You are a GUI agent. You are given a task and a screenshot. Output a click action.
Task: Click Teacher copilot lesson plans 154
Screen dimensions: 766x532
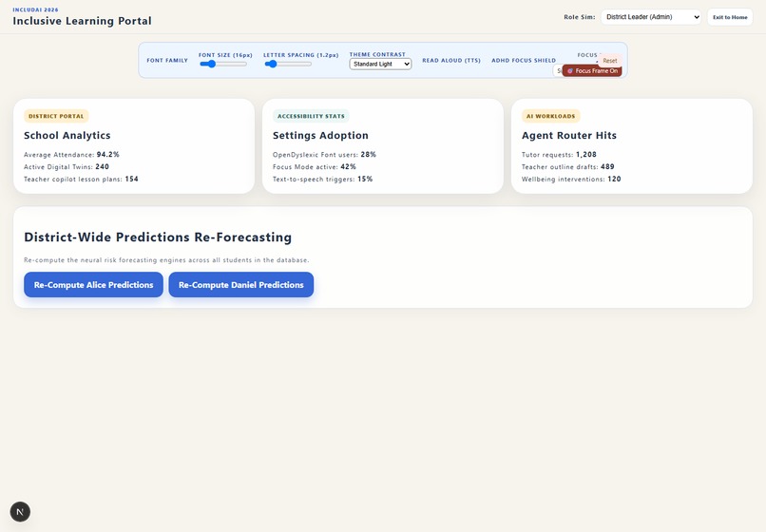81,179
